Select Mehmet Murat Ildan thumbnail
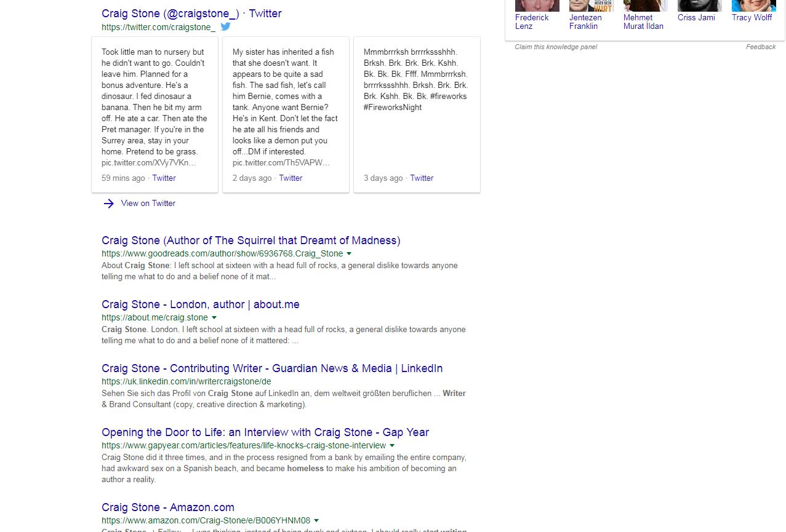Image resolution: width=786 pixels, height=532 pixels. coord(646,6)
